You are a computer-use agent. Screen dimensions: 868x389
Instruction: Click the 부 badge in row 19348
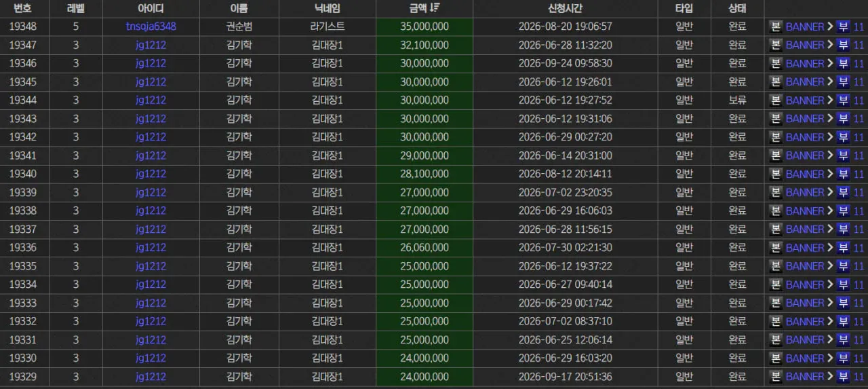click(x=843, y=26)
